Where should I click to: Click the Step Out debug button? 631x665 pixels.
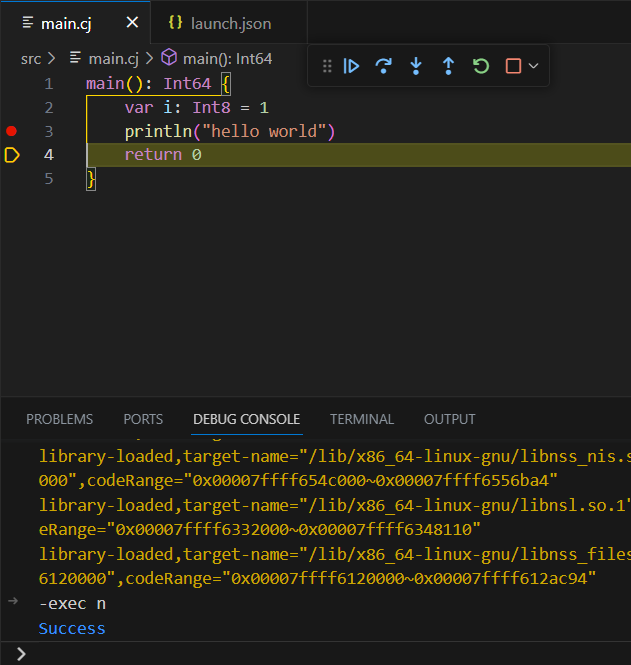click(x=448, y=66)
